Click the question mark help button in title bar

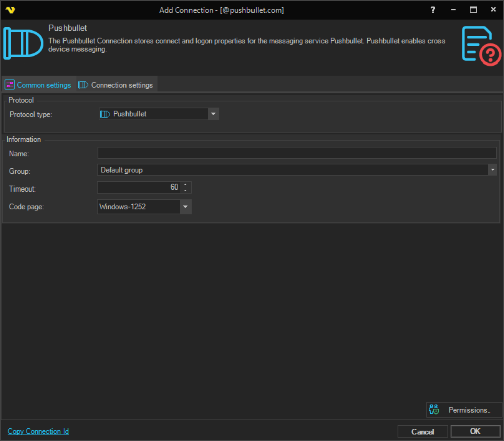click(x=433, y=10)
